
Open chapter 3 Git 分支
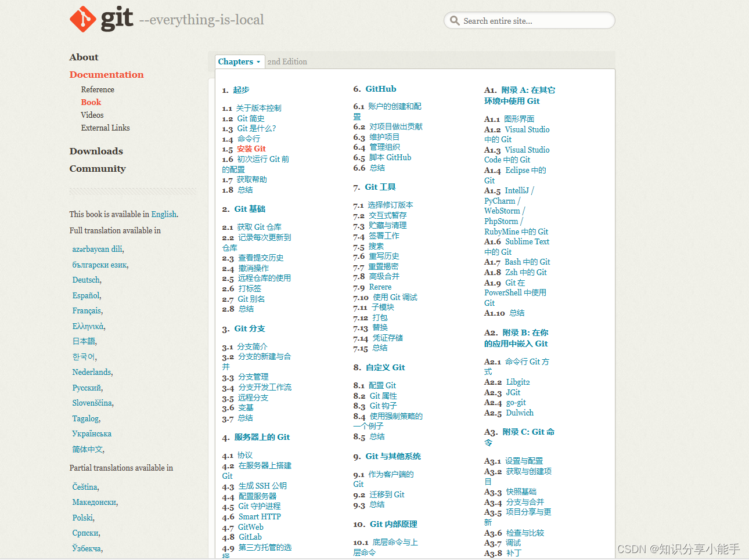click(x=250, y=328)
